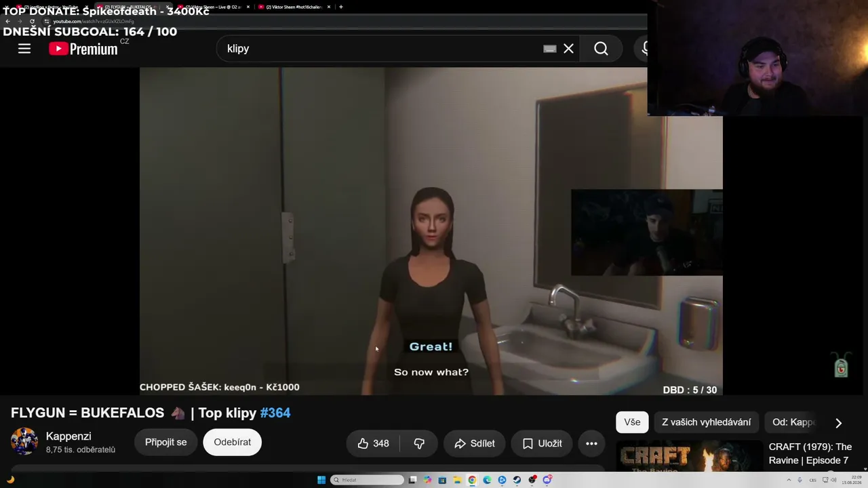Open the CES keyboard language switcher
Screen dimensions: 868x488
812,480
